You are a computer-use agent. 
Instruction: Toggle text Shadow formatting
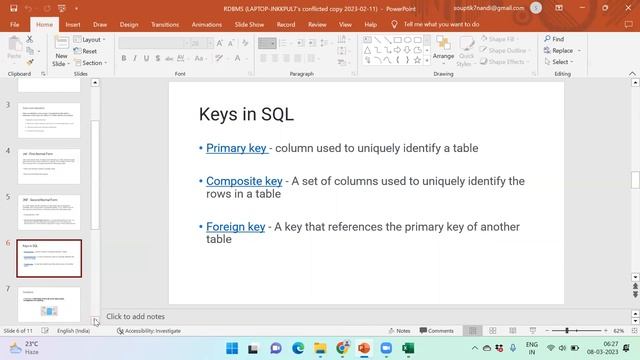pyautogui.click(x=158, y=58)
